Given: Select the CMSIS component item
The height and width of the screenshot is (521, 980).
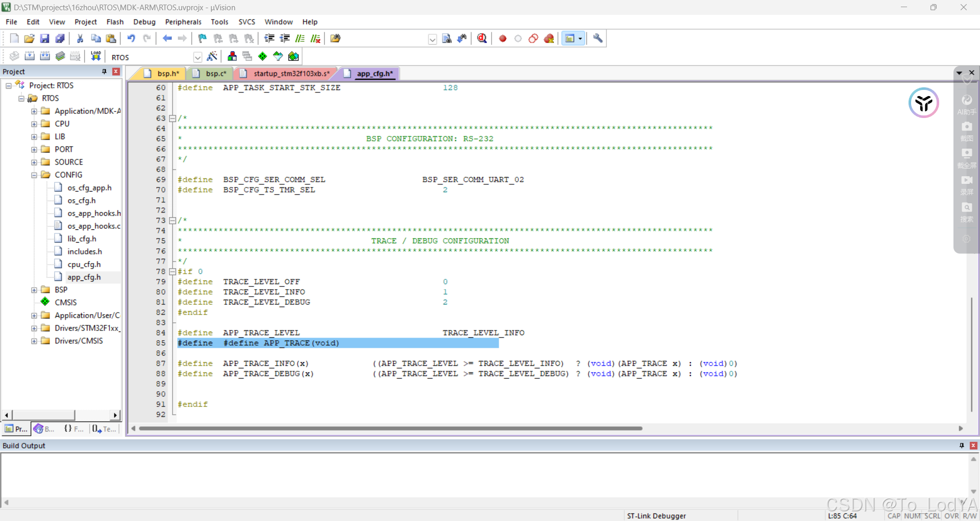Looking at the screenshot, I should coord(66,302).
